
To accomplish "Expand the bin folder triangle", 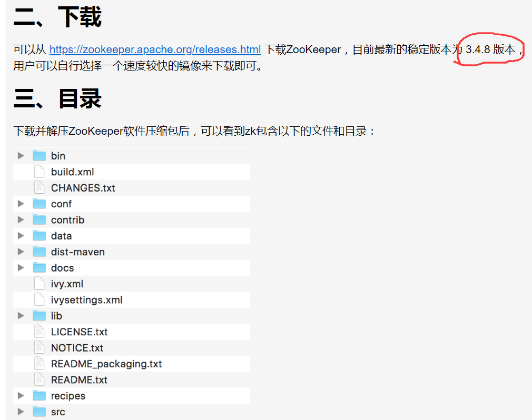I will pyautogui.click(x=21, y=156).
